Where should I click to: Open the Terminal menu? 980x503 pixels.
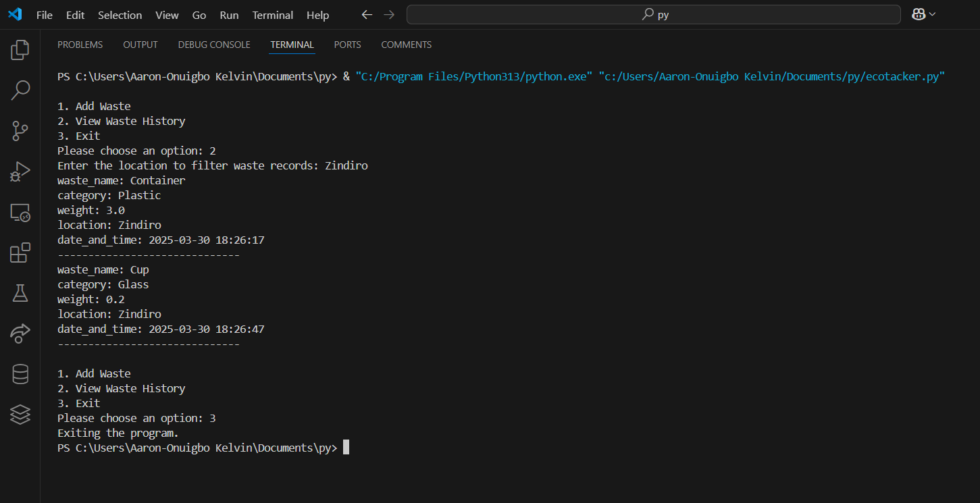tap(273, 15)
